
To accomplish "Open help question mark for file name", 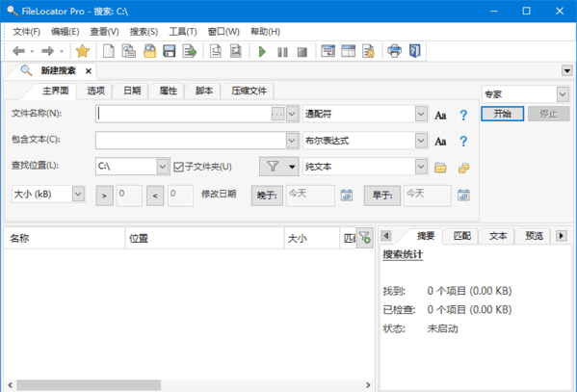I will pos(463,116).
